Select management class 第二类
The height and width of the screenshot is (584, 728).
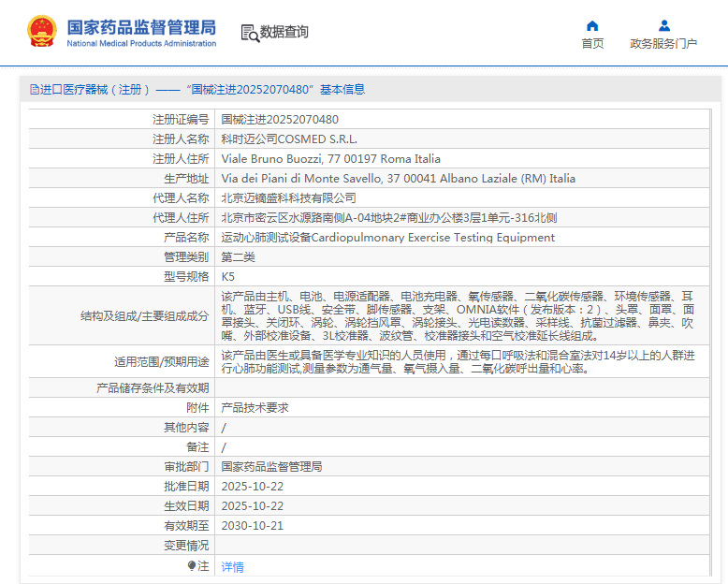coord(239,257)
